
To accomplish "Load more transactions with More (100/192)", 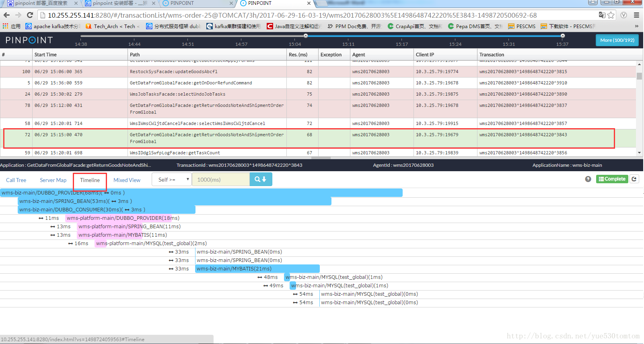I will click(x=617, y=40).
